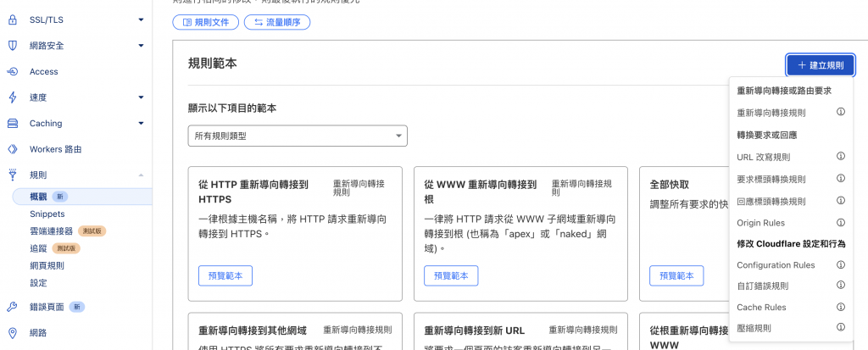This screenshot has width=868, height=350.
Task: Click the Workers 路由 icon
Action: tap(12, 149)
